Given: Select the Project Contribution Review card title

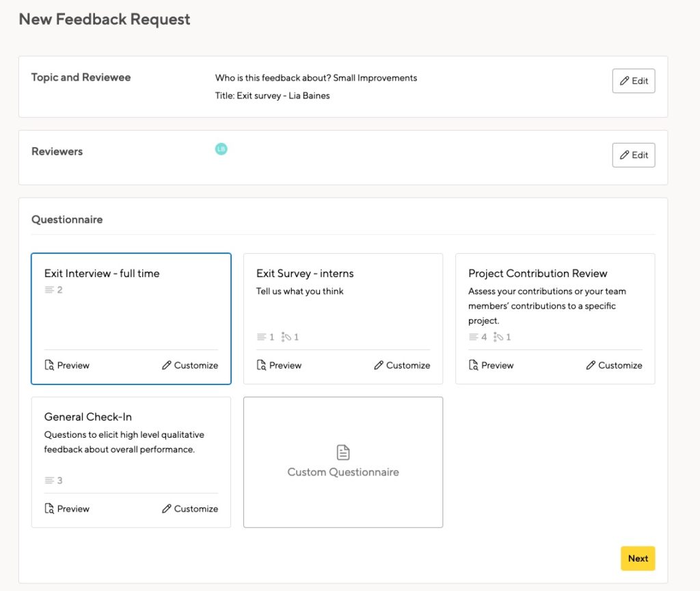Looking at the screenshot, I should [537, 274].
